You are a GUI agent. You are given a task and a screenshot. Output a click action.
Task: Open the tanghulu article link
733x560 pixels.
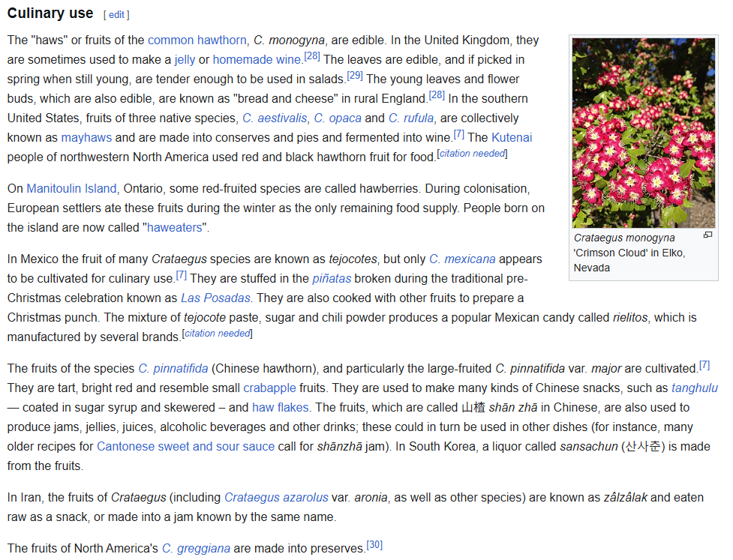tap(695, 388)
